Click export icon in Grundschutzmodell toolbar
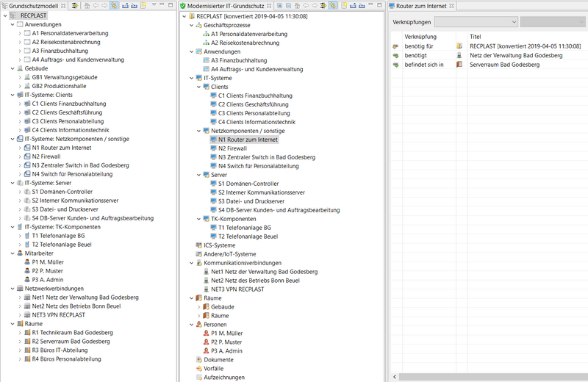The image size is (588, 382). [x=125, y=6]
